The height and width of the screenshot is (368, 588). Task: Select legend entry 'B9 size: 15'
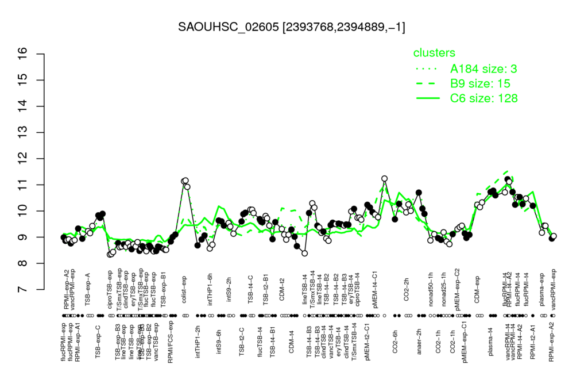(480, 83)
